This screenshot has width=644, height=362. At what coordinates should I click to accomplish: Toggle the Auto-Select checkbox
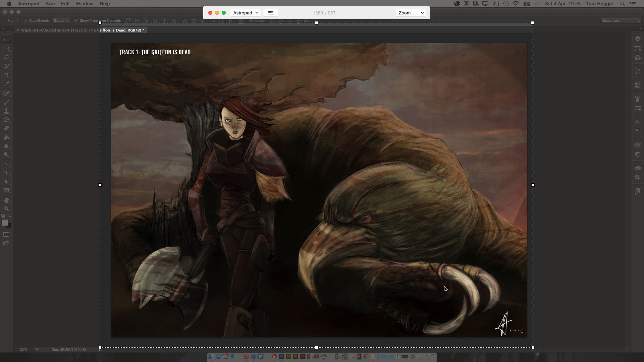25,21
